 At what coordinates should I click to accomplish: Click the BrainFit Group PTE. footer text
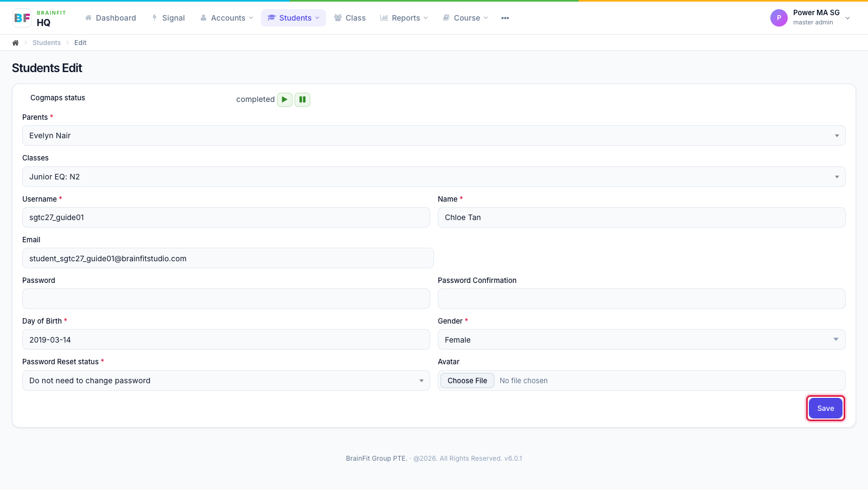point(376,459)
